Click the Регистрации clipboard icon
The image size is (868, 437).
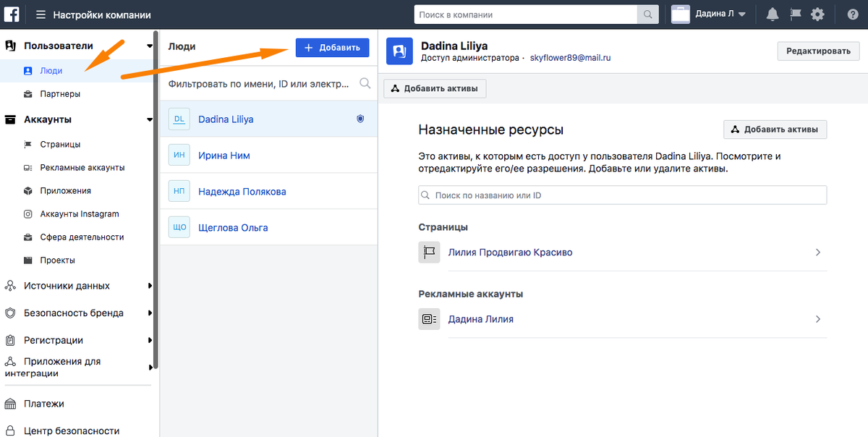click(x=10, y=340)
